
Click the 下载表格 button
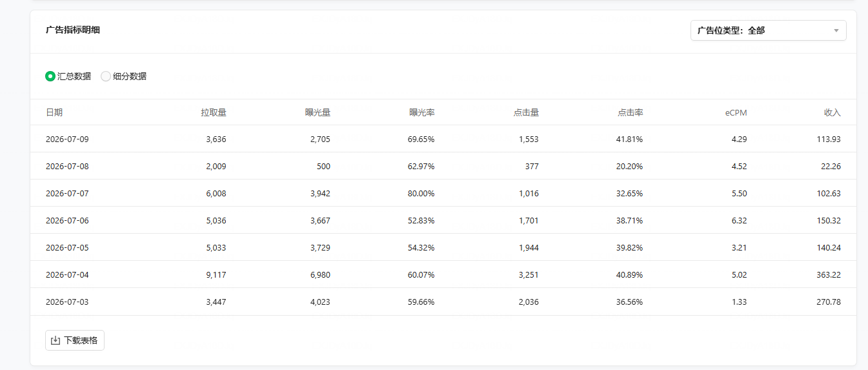pos(75,340)
